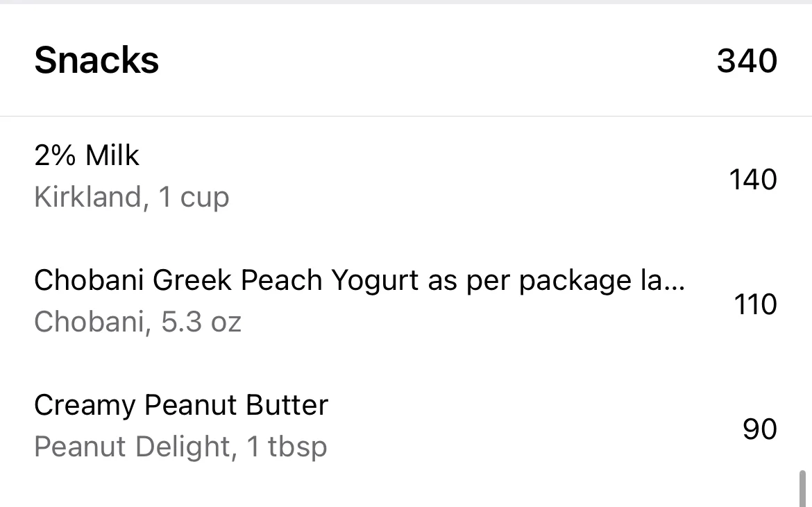Tap the 110 calorie value for yogurt
This screenshot has height=507, width=812.
(x=756, y=304)
